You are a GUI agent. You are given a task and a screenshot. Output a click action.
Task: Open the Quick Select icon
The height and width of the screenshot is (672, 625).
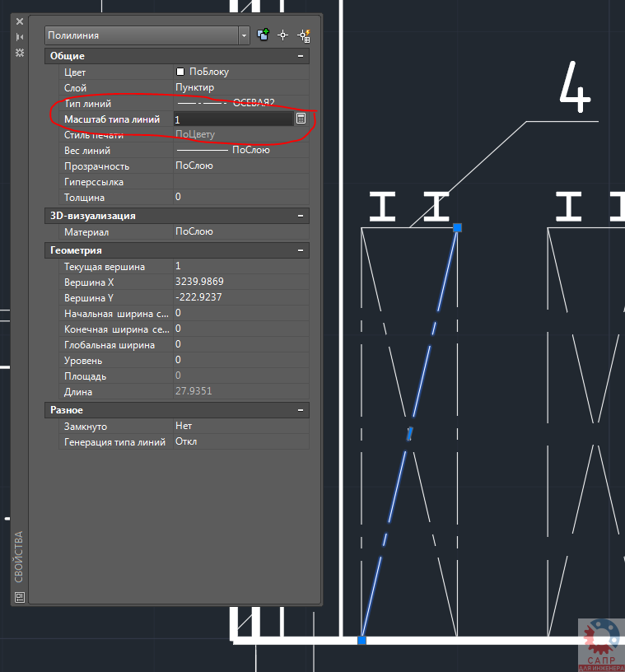pos(304,35)
